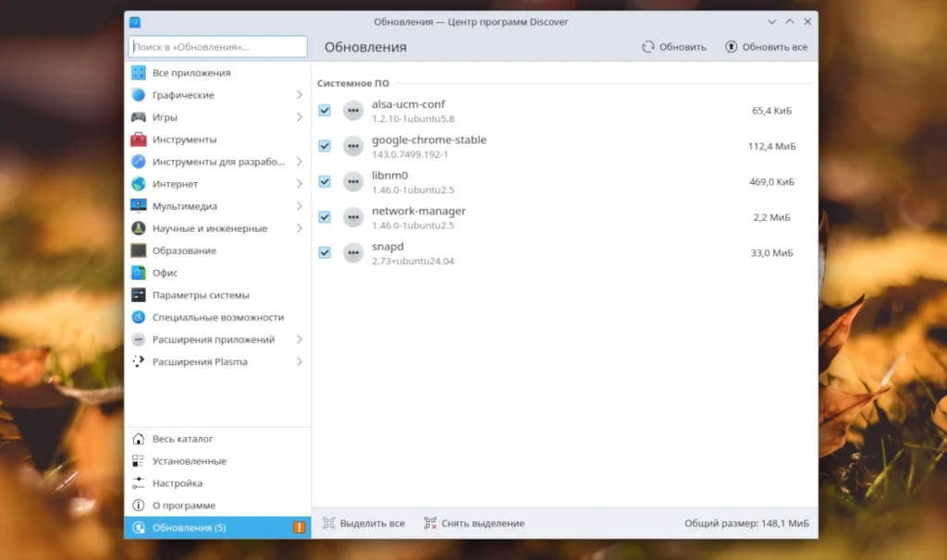This screenshot has width=947, height=560.
Task: Click the libnm0 version 1.46.0-1ubuntu2.5
Action: [413, 190]
